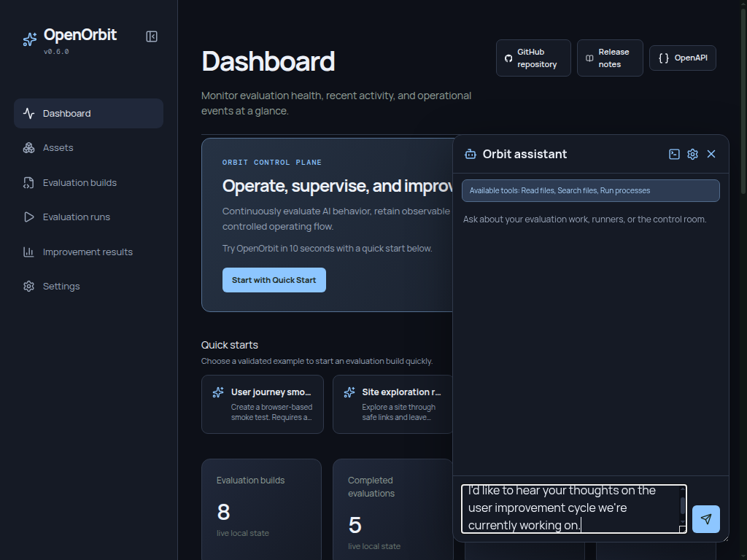Click the Orbit assistant panel title
747x560 pixels.
525,154
